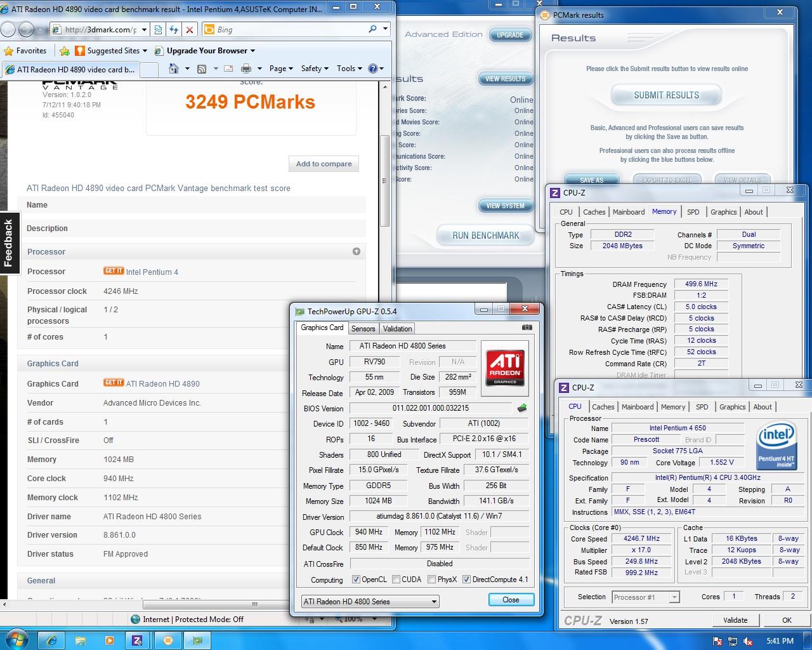This screenshot has width=812, height=650.
Task: Select Mainboard tab in upper CPU-Z window
Action: [x=629, y=212]
